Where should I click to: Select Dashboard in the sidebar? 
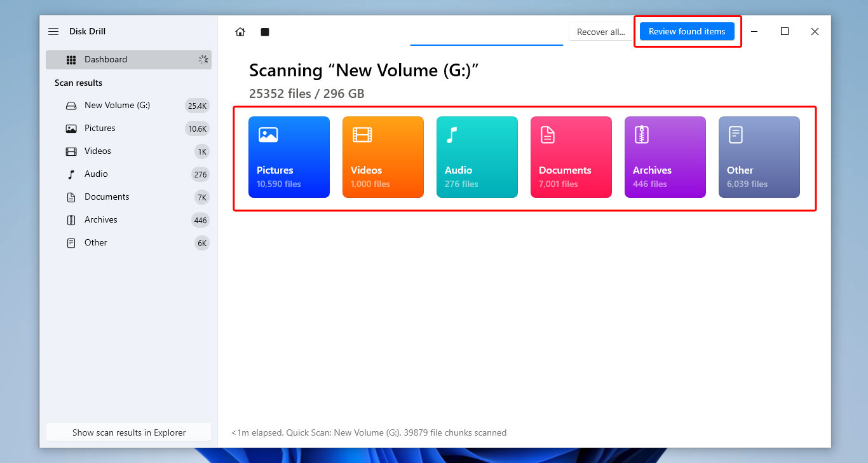pyautogui.click(x=128, y=60)
